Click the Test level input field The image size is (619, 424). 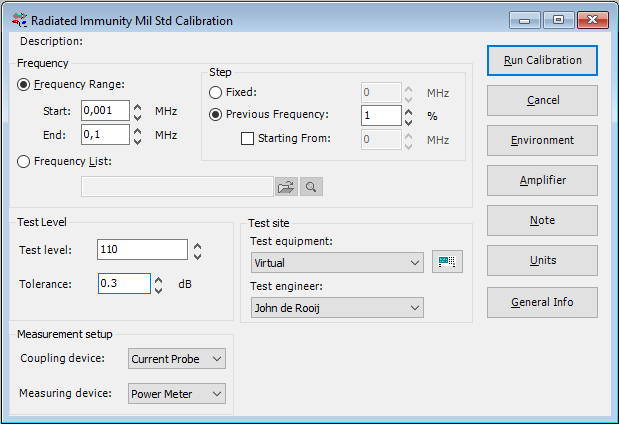coord(142,250)
